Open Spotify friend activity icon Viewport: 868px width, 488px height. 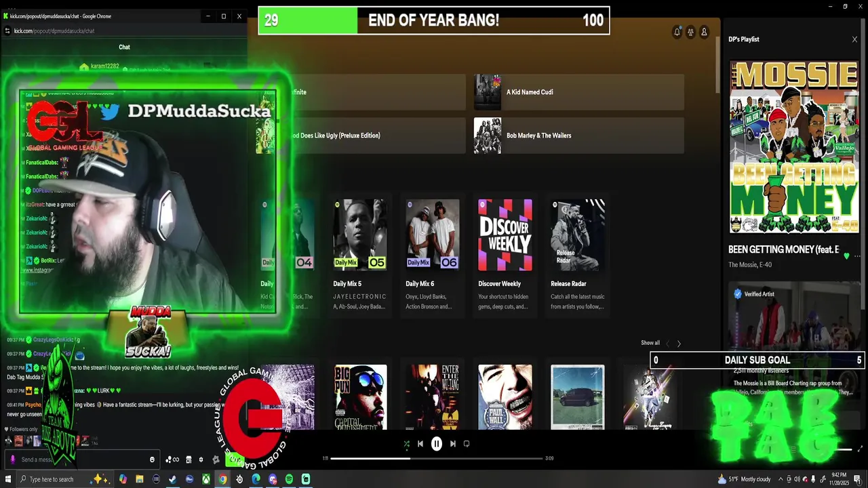[690, 32]
